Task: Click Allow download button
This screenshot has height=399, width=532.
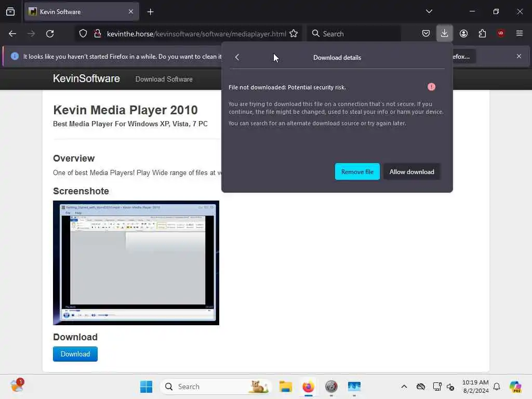Action: point(411,171)
